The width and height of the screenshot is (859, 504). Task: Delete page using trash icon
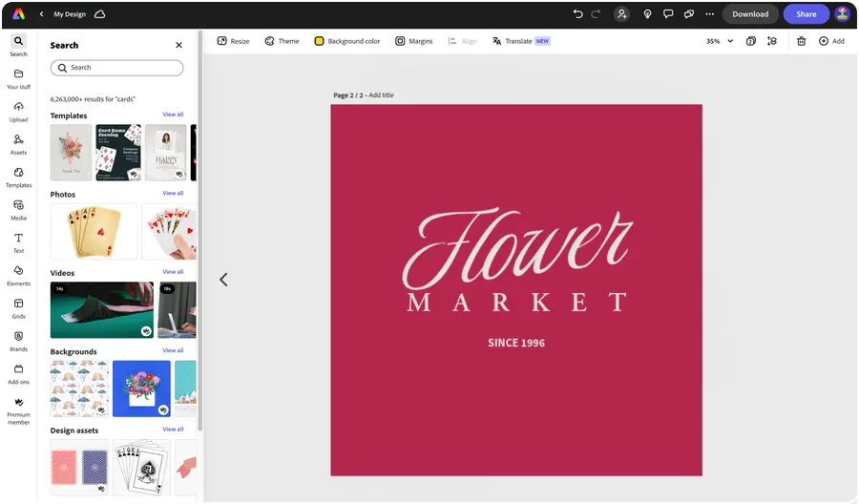tap(801, 41)
